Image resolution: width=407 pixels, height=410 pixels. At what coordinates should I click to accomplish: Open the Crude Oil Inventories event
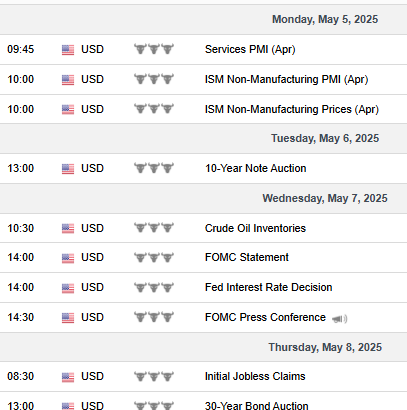(x=255, y=228)
